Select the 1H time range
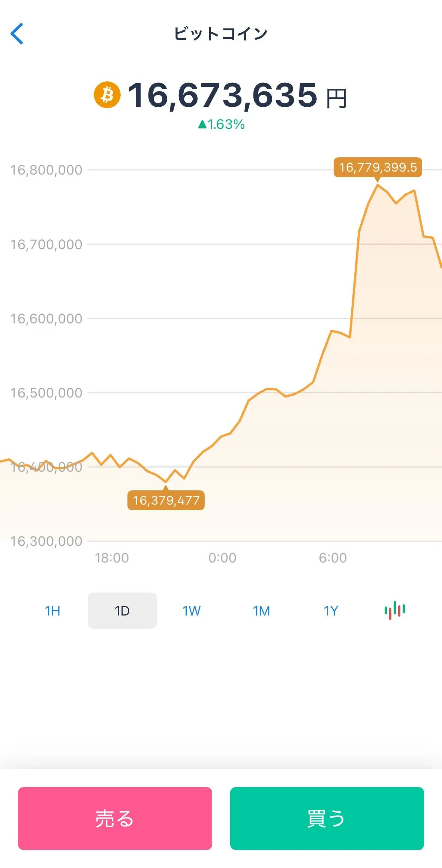 52,611
